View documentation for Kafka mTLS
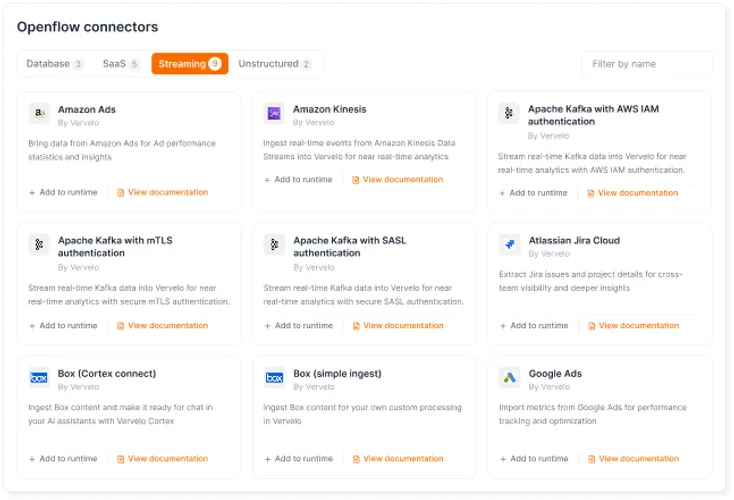734x500 pixels. (162, 325)
